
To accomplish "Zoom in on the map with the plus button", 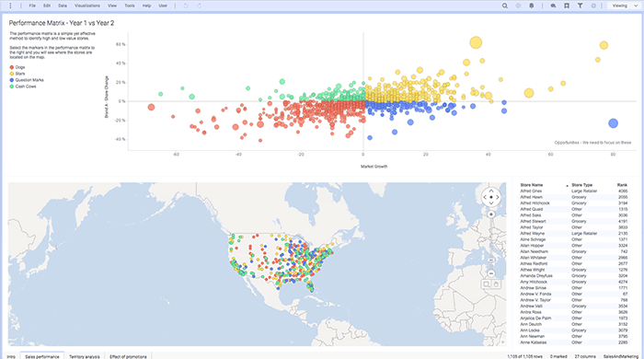I will tap(490, 214).
